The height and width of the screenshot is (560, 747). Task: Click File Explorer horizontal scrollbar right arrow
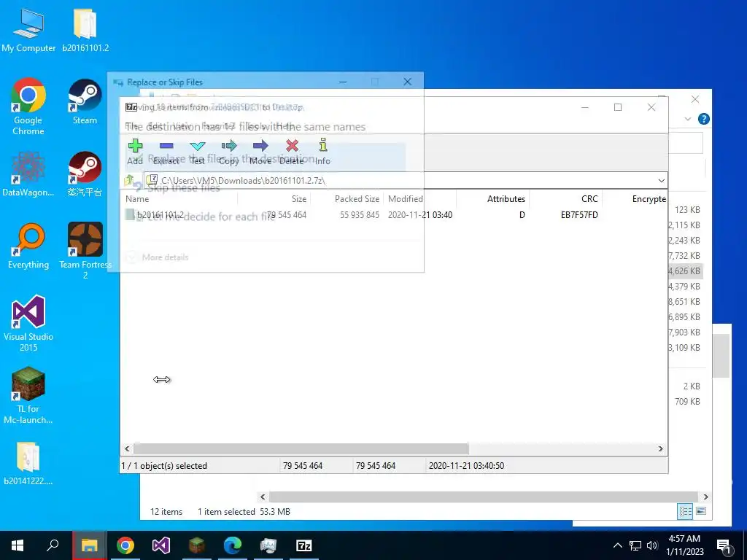coord(705,497)
